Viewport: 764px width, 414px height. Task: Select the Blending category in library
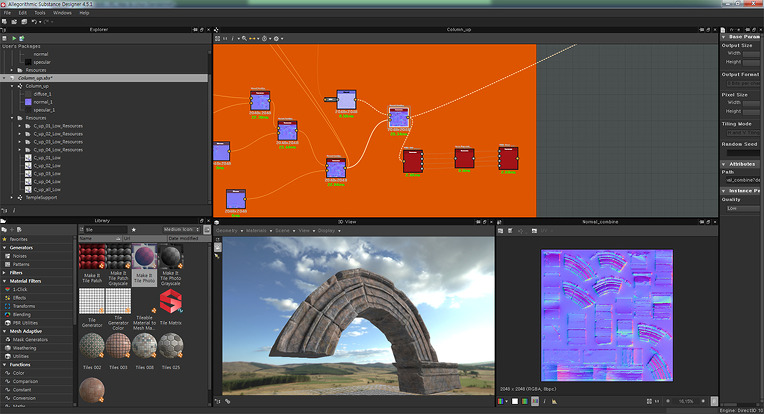point(21,315)
